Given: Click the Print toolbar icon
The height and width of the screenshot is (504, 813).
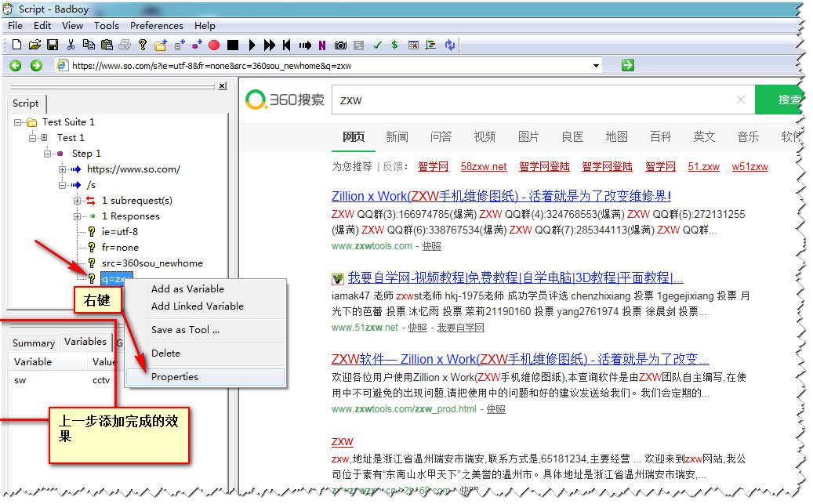Looking at the screenshot, I should click(x=125, y=45).
